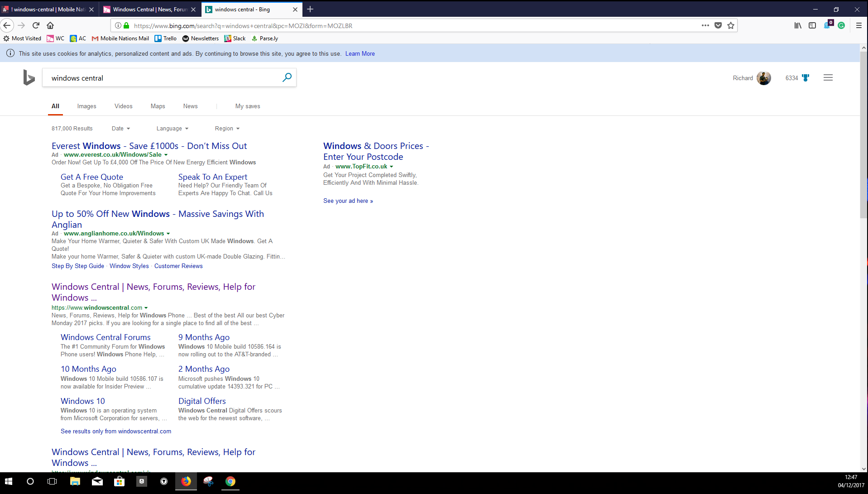Open the page actions three-dot menu

[x=705, y=25]
